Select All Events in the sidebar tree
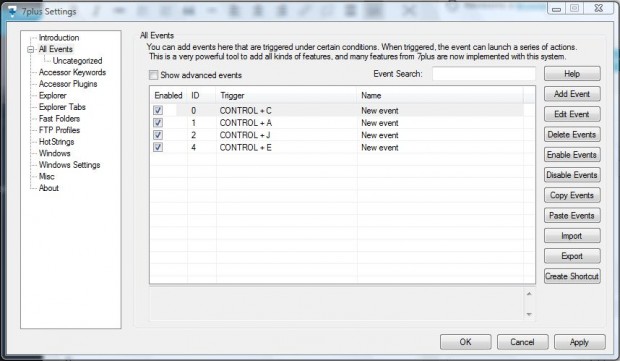 pos(56,49)
